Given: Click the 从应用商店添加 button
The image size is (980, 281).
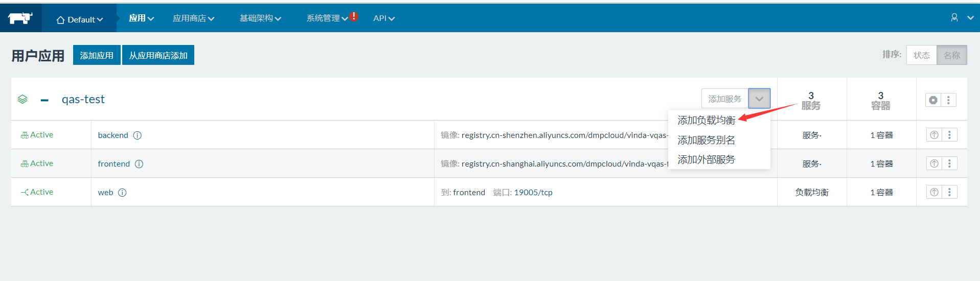Looking at the screenshot, I should (158, 55).
